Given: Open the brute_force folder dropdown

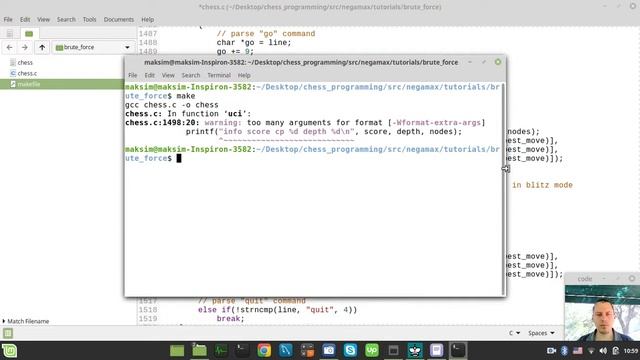Looking at the screenshot, I should (x=93, y=47).
